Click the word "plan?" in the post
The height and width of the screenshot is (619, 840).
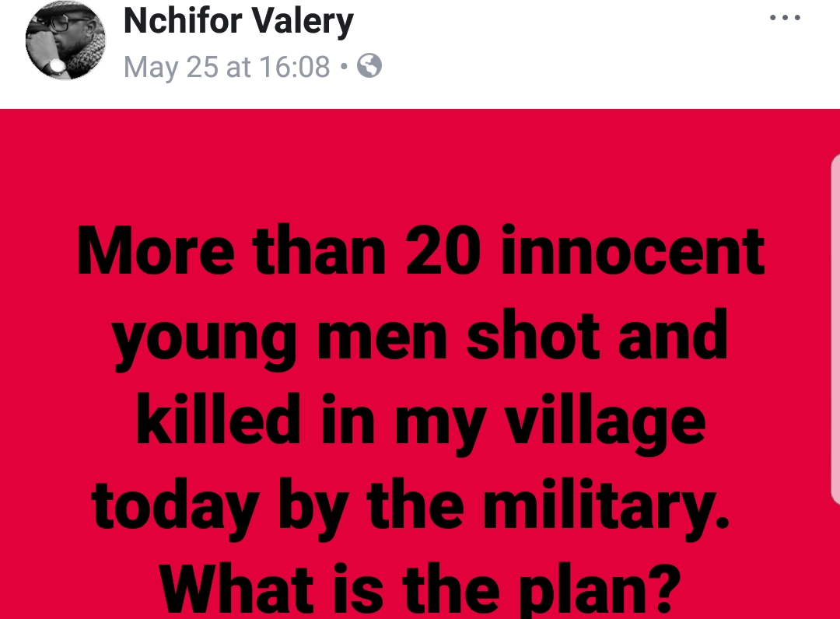pos(598,589)
